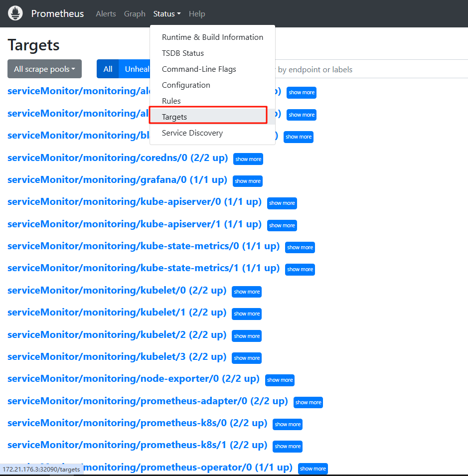The width and height of the screenshot is (468, 476).
Task: Show more for kubelet/0 pool
Action: [246, 292]
